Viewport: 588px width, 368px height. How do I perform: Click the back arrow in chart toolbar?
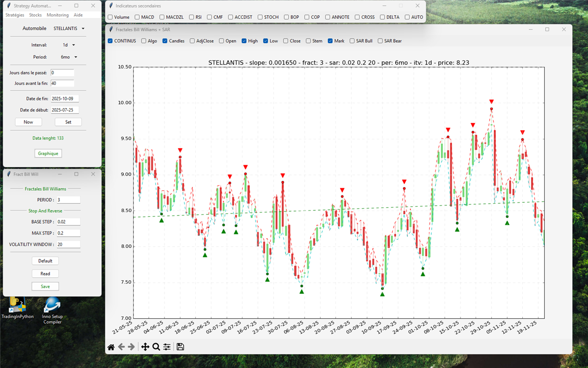122,347
